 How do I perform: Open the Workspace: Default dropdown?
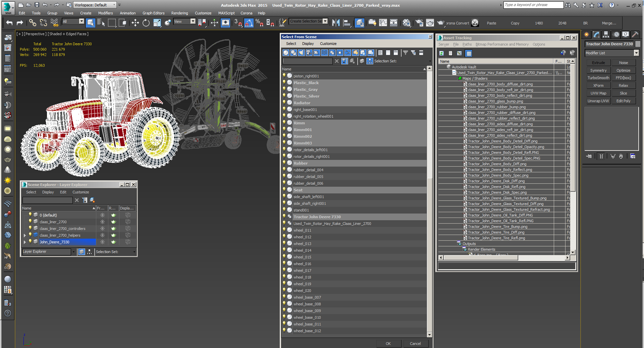click(x=94, y=5)
